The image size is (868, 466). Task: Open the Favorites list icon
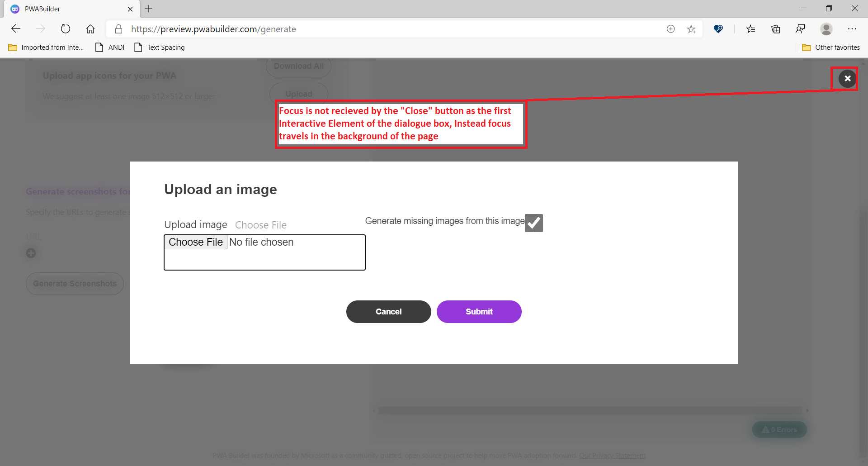(x=751, y=29)
